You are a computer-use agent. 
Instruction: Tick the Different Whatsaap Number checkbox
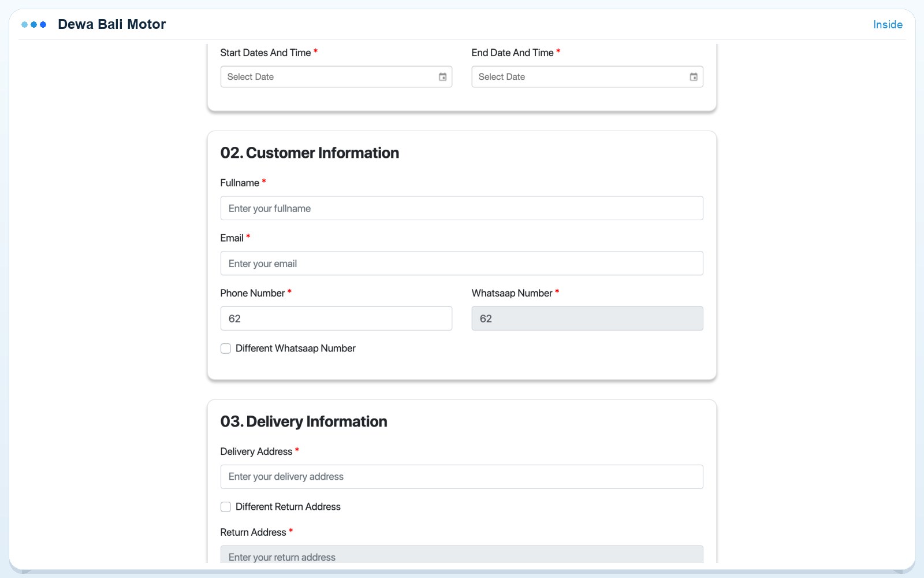pyautogui.click(x=226, y=349)
